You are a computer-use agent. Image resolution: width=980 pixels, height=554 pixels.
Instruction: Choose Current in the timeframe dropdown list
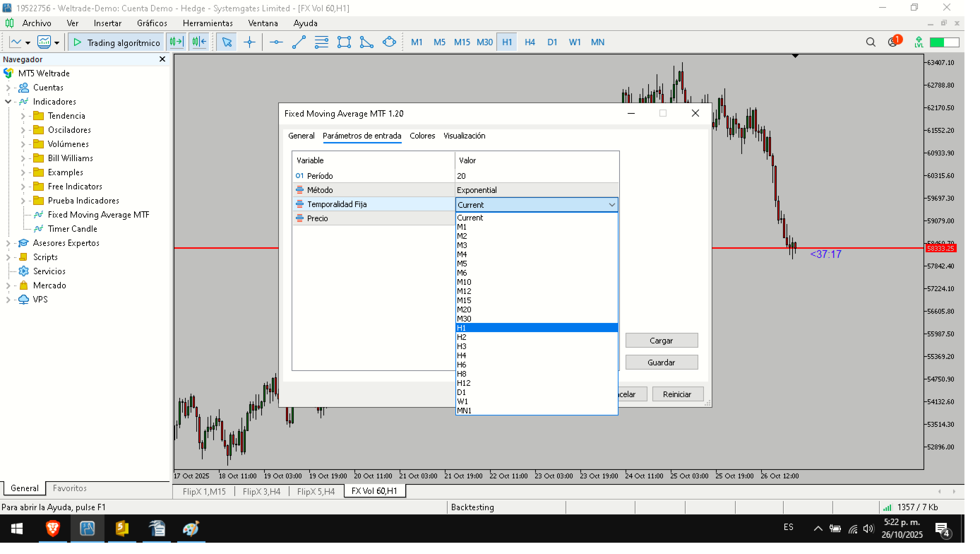pos(537,218)
